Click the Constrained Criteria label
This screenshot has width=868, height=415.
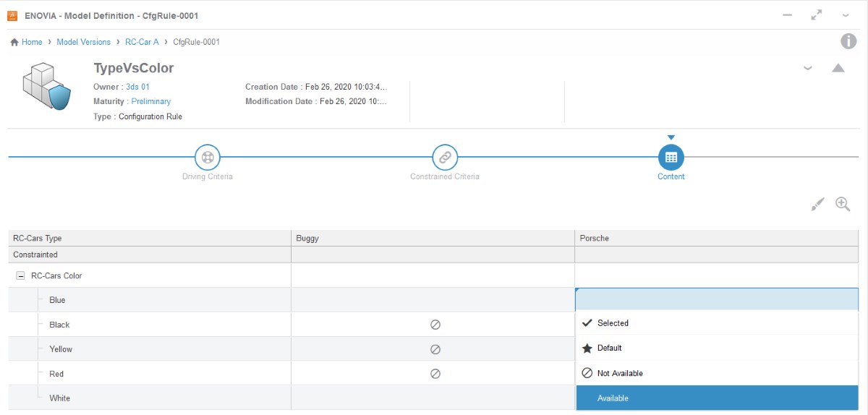[x=445, y=176]
